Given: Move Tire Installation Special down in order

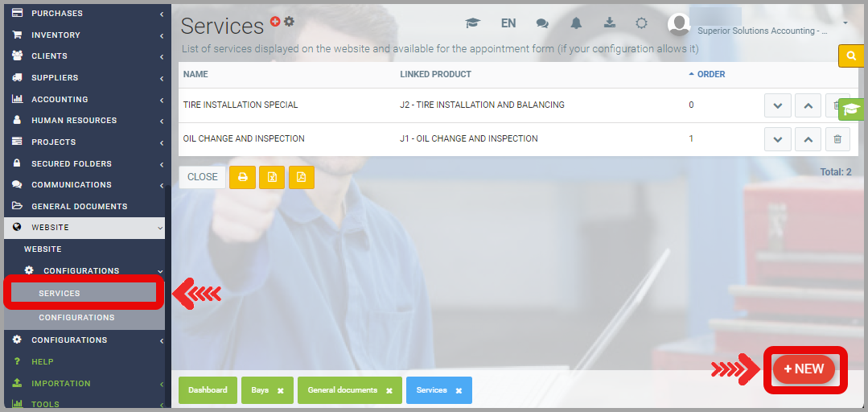Looking at the screenshot, I should [777, 105].
